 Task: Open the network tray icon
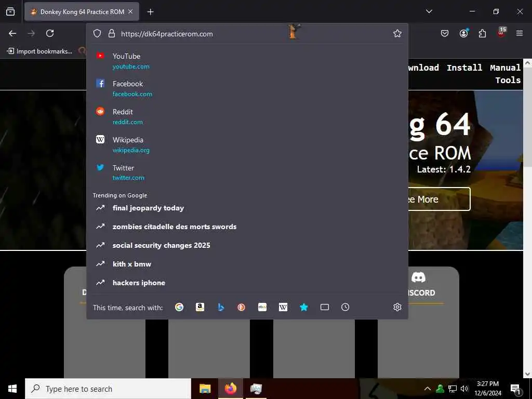453,389
